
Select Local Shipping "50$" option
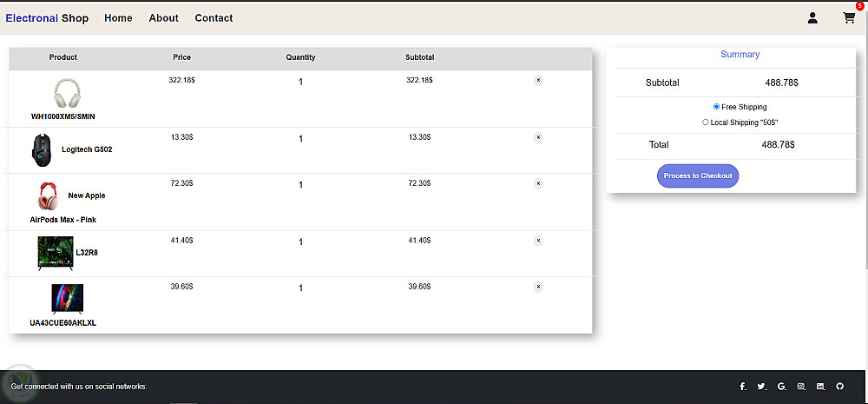[705, 122]
